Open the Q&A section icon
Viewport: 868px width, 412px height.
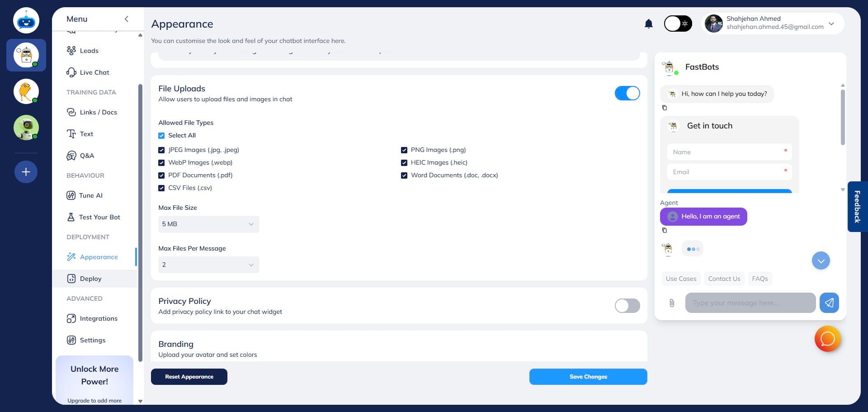click(71, 156)
